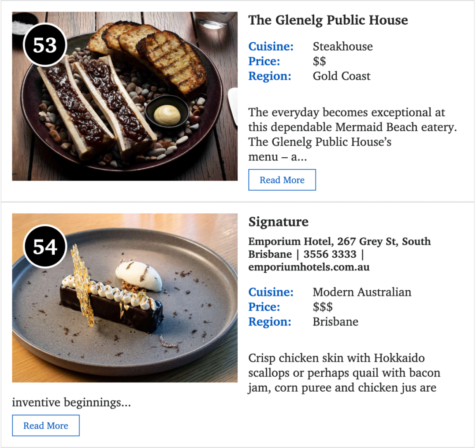
Task: Click the Crisp chicken skin description text
Action: point(344,373)
